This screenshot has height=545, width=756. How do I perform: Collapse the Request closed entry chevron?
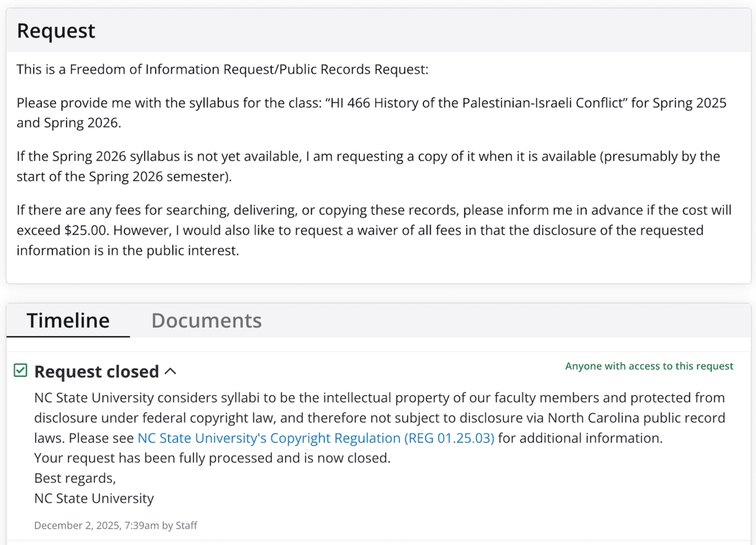click(x=170, y=371)
